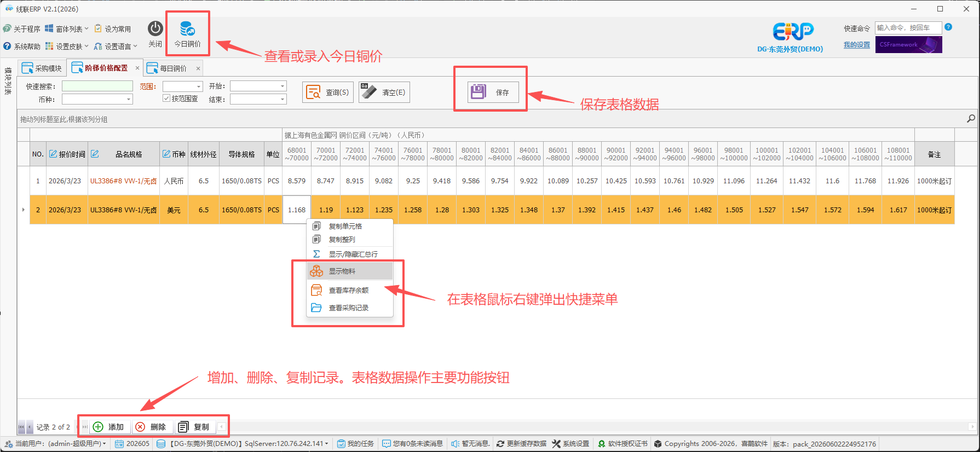The width and height of the screenshot is (980, 452).
Task: Choose 复制单元格 in context menu
Action: 350,226
